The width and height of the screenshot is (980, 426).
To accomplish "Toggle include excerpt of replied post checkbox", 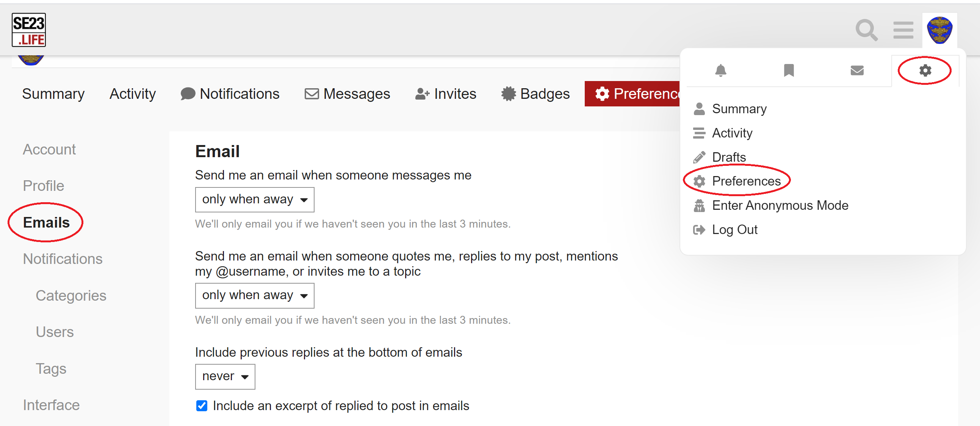I will tap(202, 406).
